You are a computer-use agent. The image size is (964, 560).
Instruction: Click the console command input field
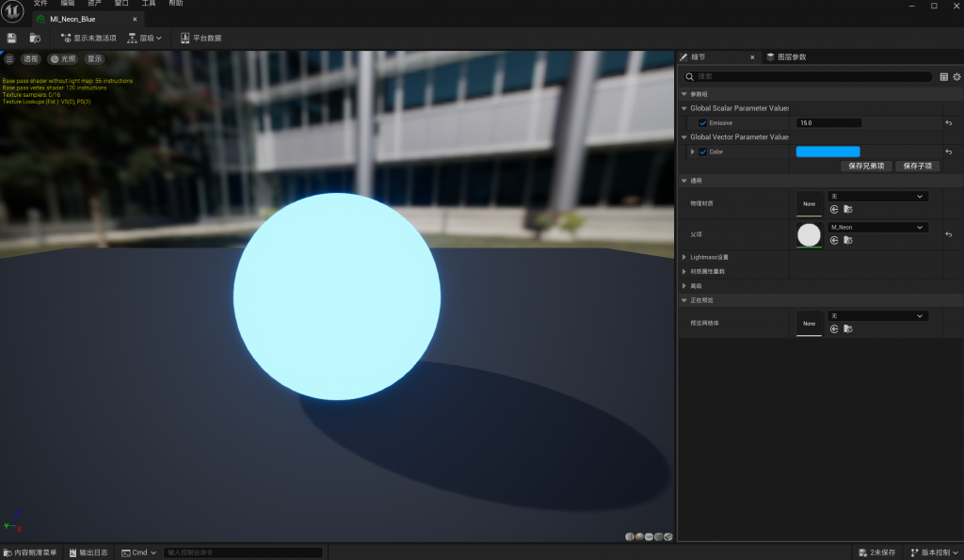(x=244, y=552)
